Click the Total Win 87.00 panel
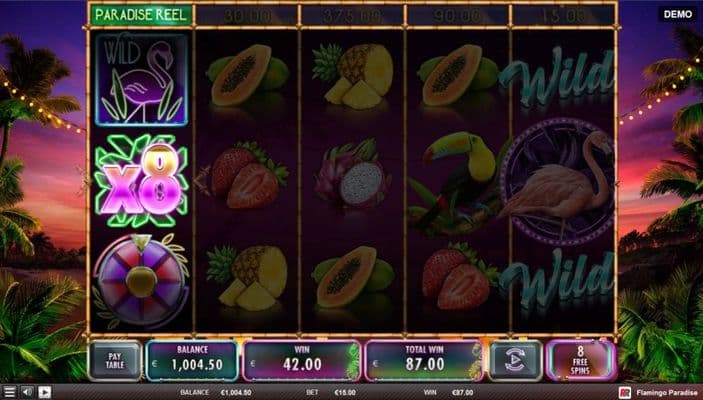The image size is (703, 400). tap(424, 361)
